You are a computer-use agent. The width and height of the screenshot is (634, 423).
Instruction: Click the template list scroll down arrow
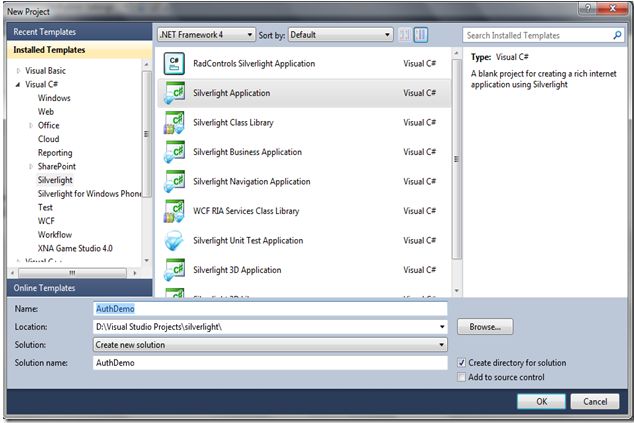tap(456, 291)
